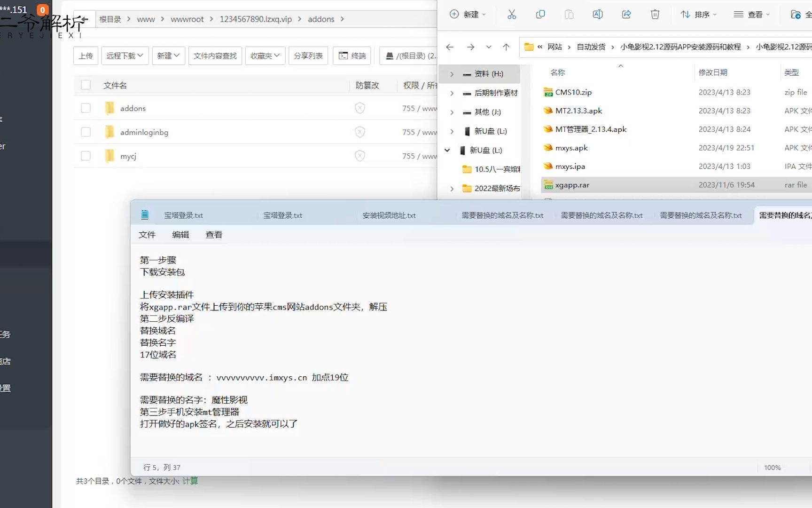Check the mycj folder checkbox
The height and width of the screenshot is (508, 812).
(x=86, y=156)
